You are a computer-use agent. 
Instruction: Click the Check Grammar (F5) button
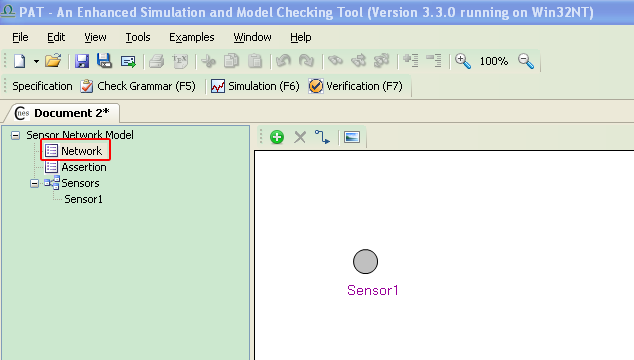[x=138, y=86]
